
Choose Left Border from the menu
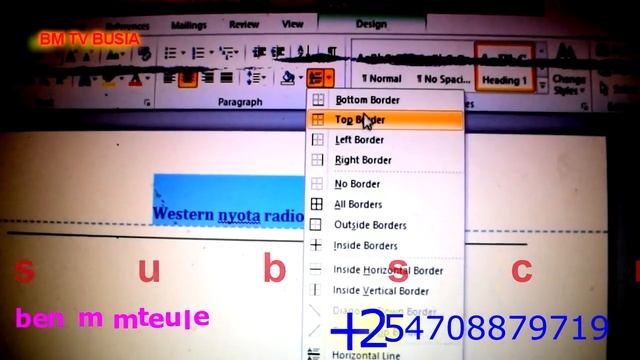tap(385, 140)
